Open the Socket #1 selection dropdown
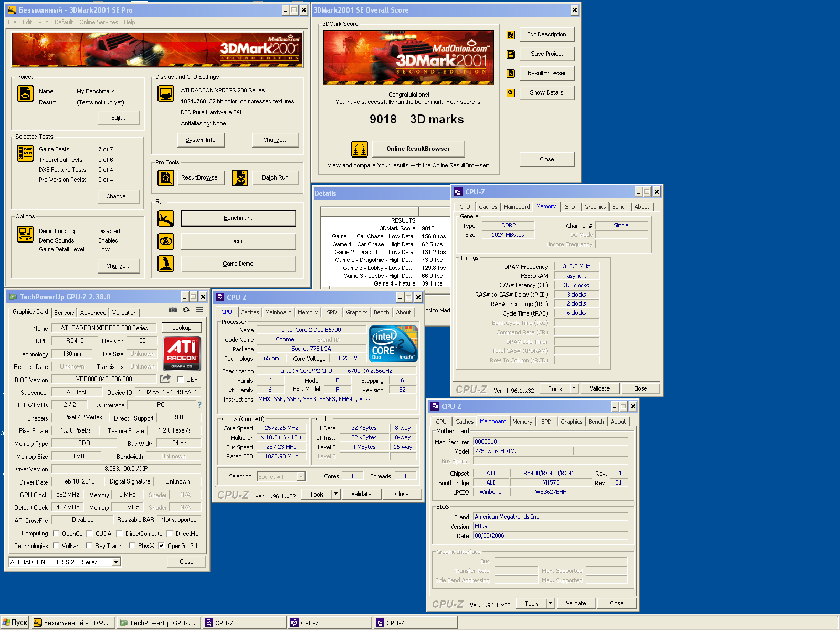The width and height of the screenshot is (840, 630). pyautogui.click(x=301, y=477)
